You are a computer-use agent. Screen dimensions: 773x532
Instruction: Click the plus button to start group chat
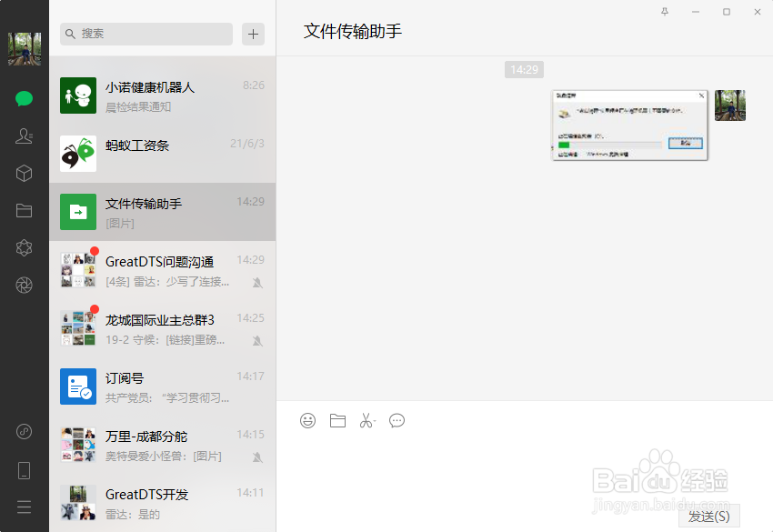coord(253,34)
